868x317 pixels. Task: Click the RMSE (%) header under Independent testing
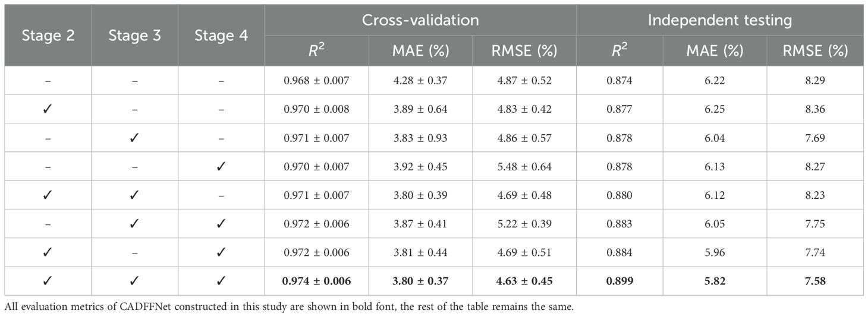(x=815, y=51)
